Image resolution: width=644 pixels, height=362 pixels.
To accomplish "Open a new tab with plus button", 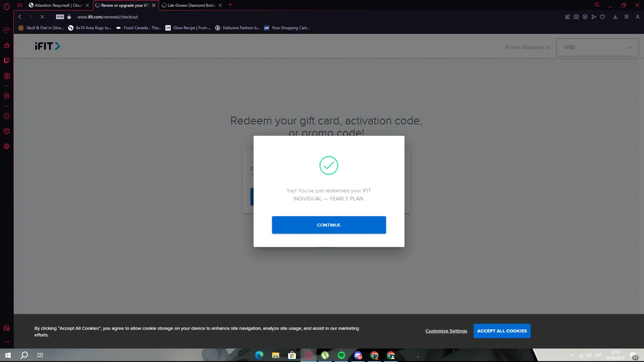I will coord(230,5).
